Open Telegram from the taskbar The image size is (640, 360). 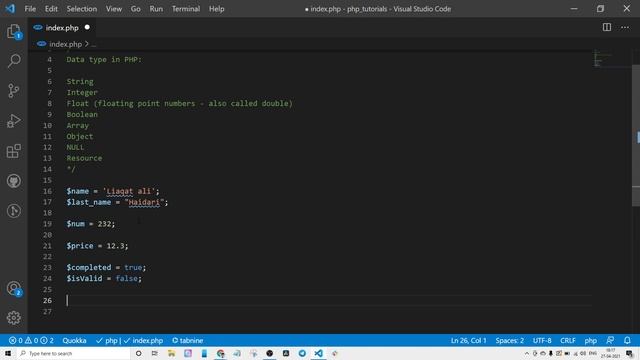click(x=302, y=353)
